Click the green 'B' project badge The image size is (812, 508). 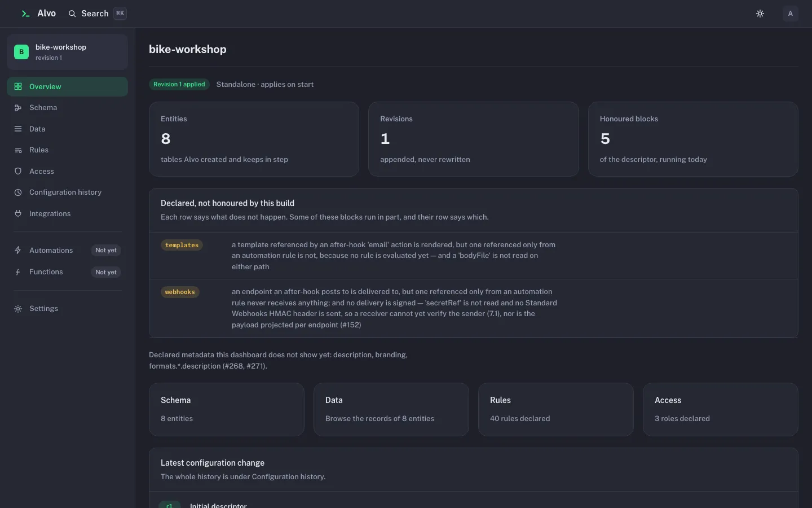(21, 52)
